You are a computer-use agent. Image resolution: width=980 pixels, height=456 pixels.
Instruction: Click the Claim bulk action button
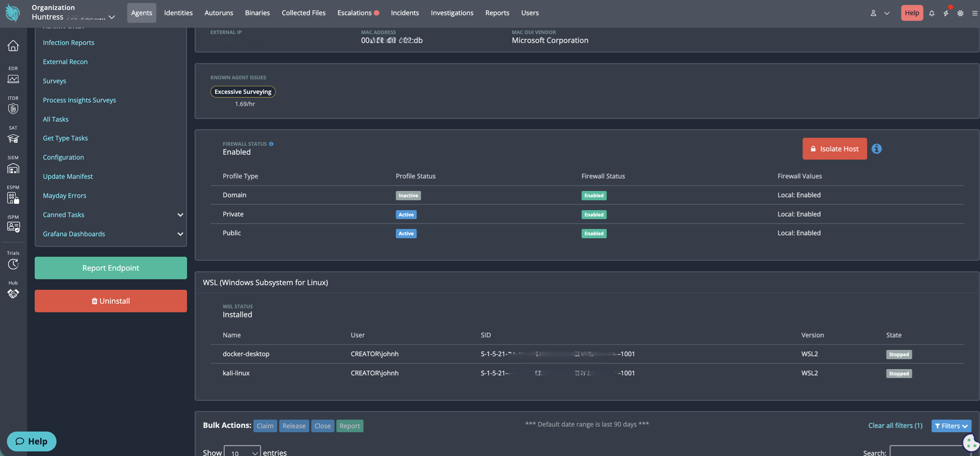[x=265, y=426]
